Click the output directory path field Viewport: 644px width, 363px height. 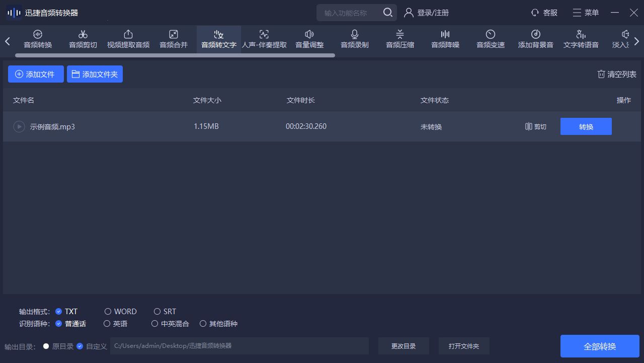click(x=239, y=346)
